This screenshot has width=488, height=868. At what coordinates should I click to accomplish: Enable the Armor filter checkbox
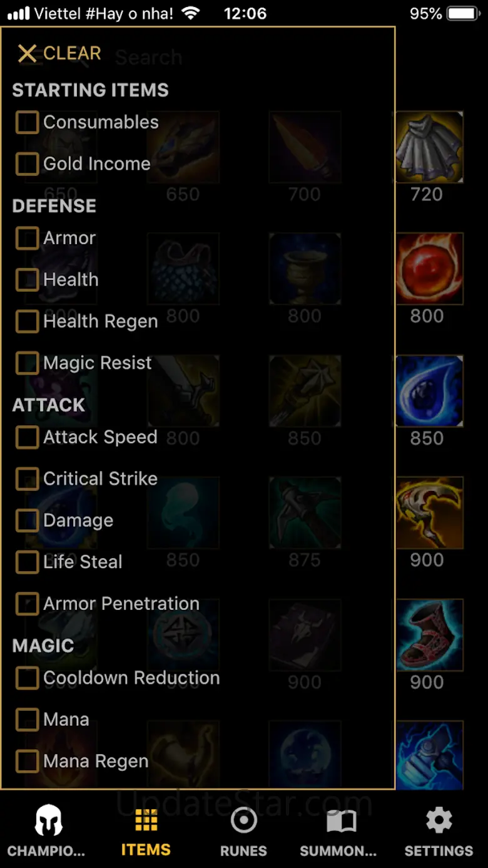click(x=27, y=238)
